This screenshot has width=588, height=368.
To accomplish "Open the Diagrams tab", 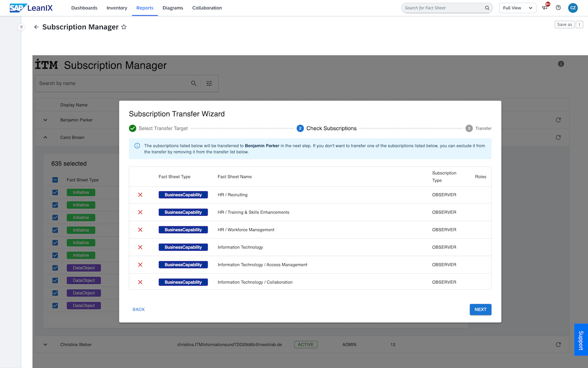I will point(173,8).
